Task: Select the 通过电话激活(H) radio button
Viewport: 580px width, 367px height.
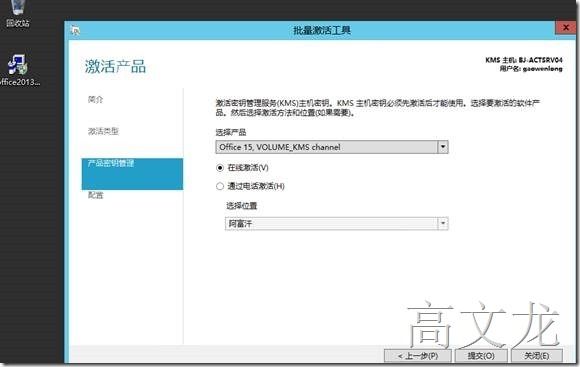Action: (220, 186)
